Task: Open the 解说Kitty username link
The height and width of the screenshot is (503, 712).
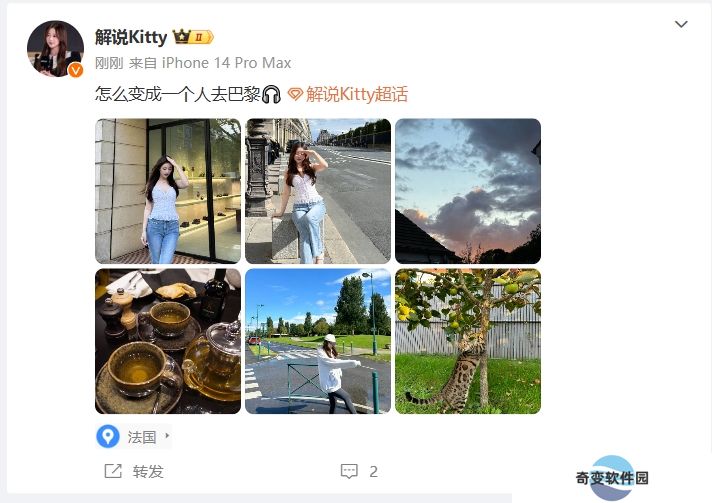Action: (x=131, y=37)
